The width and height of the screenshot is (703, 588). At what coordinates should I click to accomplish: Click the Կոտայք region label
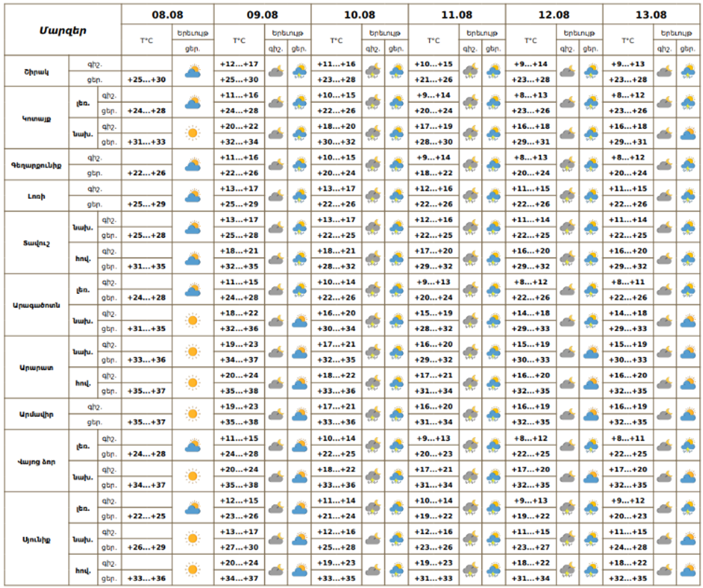click(36, 119)
